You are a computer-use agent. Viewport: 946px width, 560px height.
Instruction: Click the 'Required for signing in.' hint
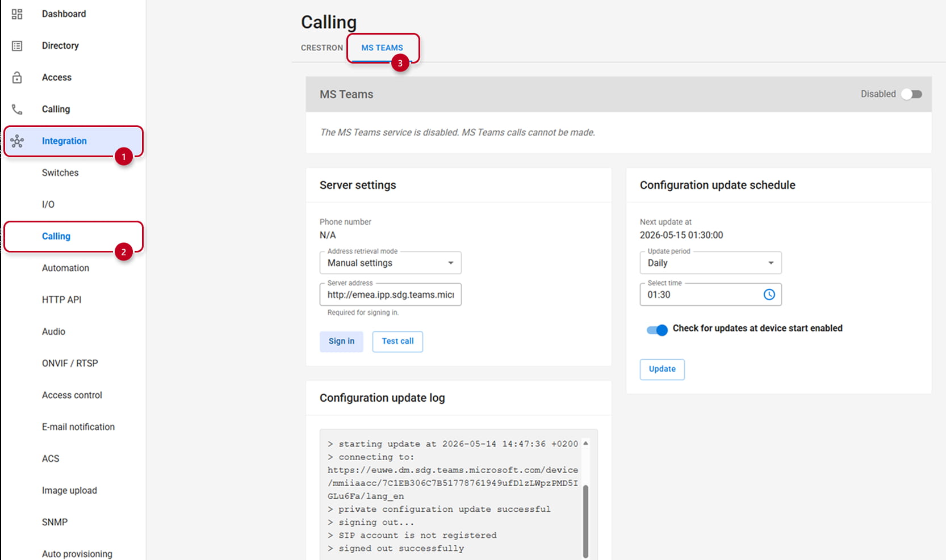point(363,313)
